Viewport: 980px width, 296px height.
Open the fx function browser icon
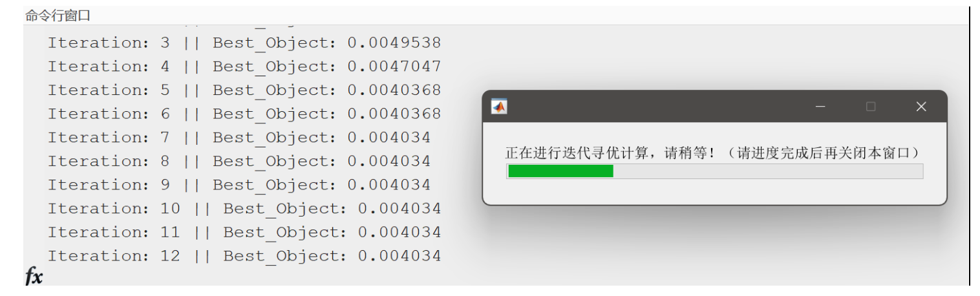[x=34, y=277]
